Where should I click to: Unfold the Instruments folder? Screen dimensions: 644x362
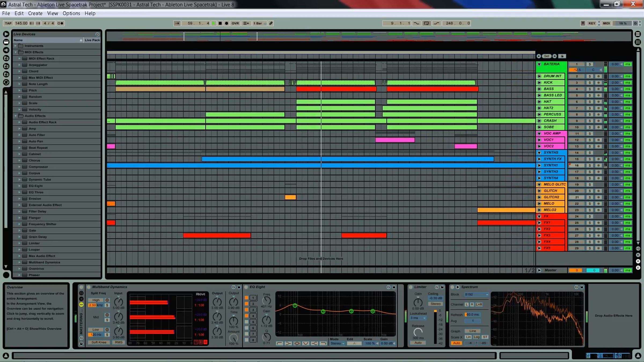pos(16,46)
